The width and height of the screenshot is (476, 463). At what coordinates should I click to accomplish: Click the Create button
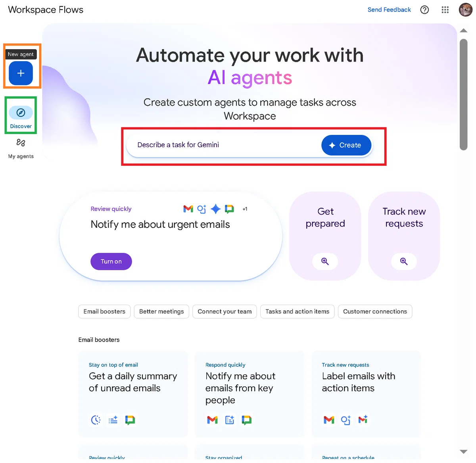[x=346, y=145]
